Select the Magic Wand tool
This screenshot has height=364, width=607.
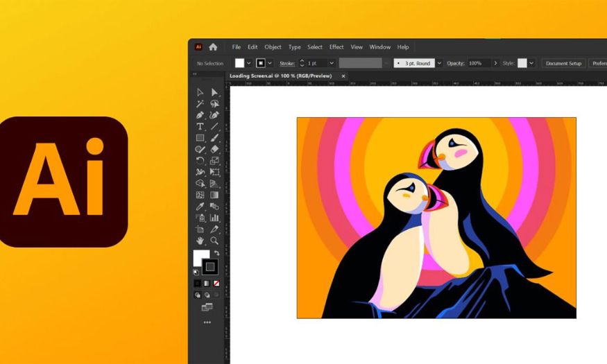200,104
